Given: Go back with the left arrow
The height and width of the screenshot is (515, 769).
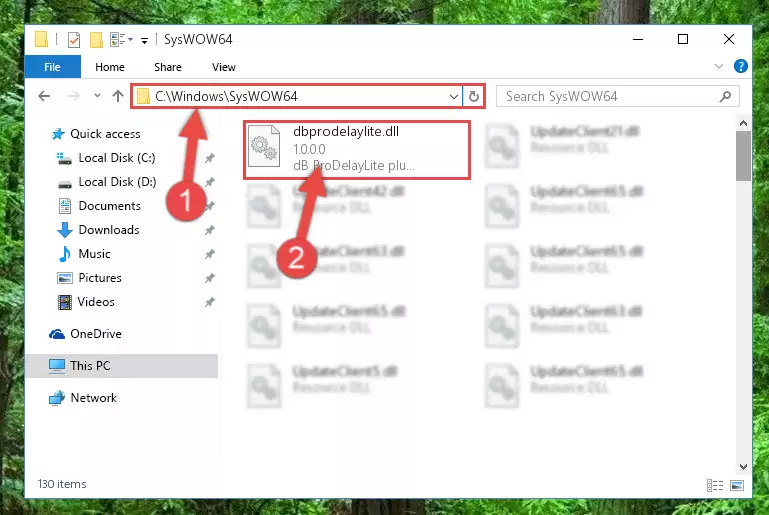Looking at the screenshot, I should tap(44, 96).
